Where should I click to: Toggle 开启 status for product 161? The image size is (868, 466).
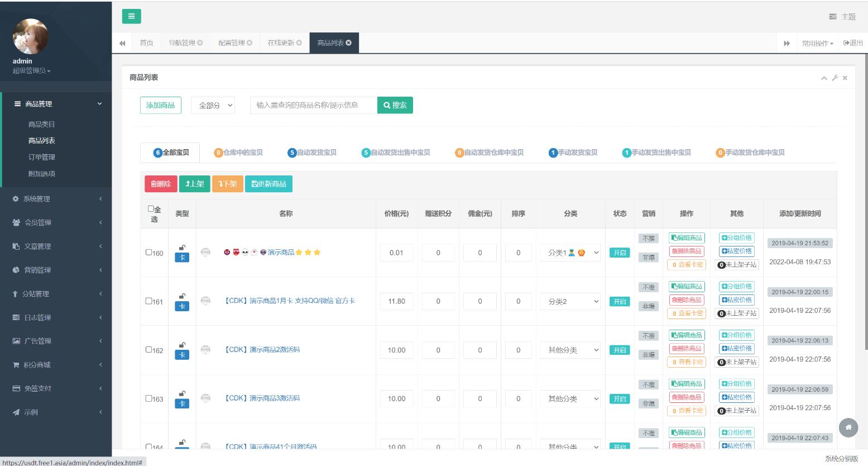point(620,301)
